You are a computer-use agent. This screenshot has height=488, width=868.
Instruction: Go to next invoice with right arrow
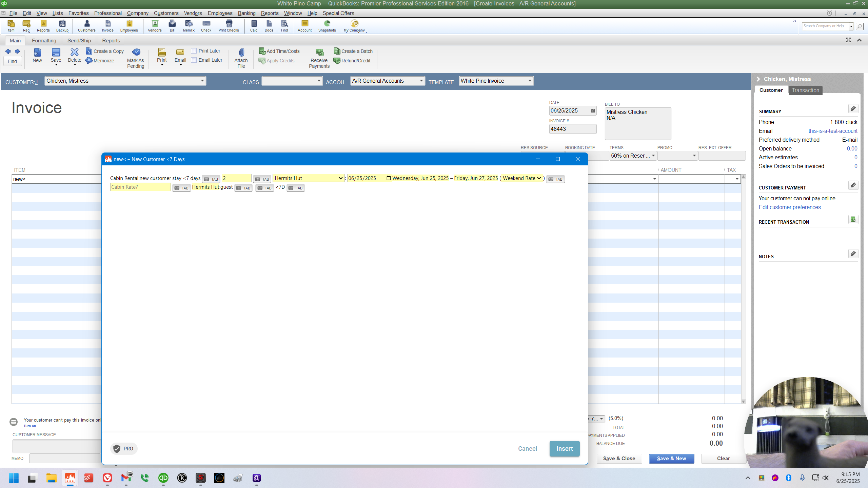(x=17, y=52)
